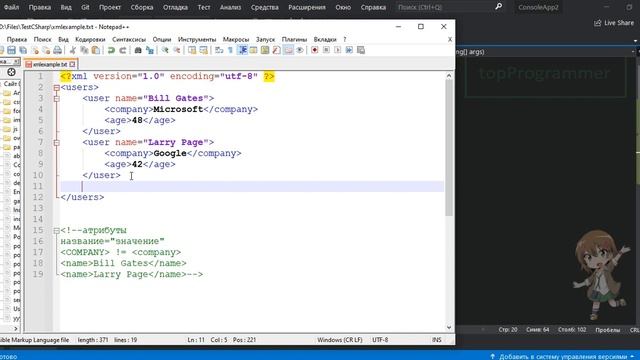Toggle the indent guide icon

coord(242,50)
